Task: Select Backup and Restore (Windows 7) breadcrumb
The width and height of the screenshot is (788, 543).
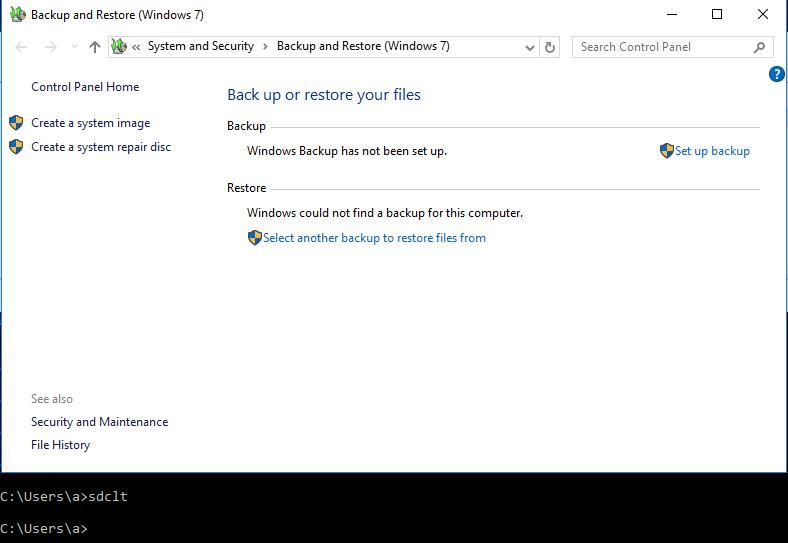Action: (363, 46)
